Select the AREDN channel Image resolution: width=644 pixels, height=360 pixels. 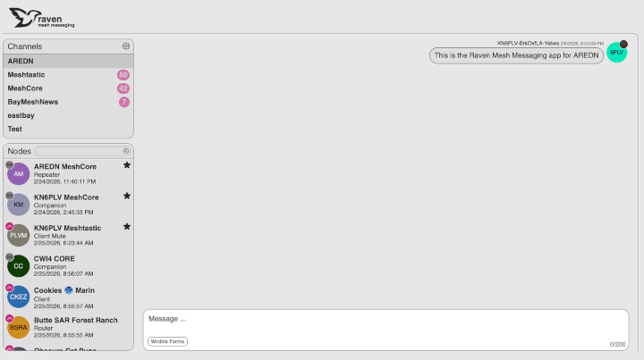coord(68,61)
